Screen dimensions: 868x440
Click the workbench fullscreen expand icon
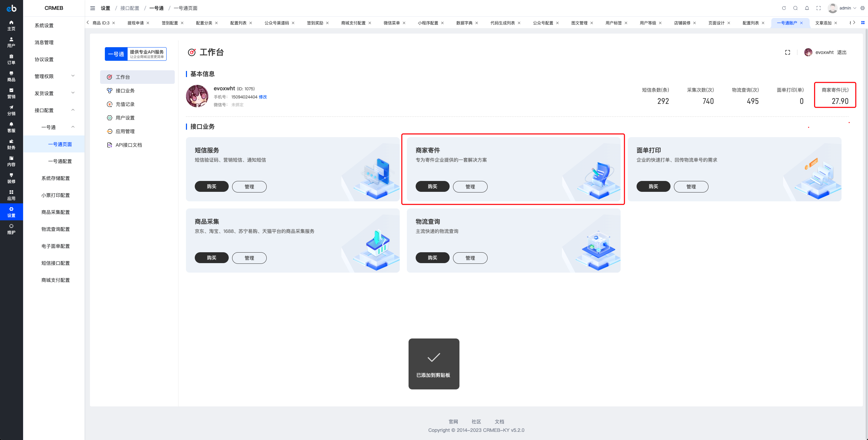(788, 52)
